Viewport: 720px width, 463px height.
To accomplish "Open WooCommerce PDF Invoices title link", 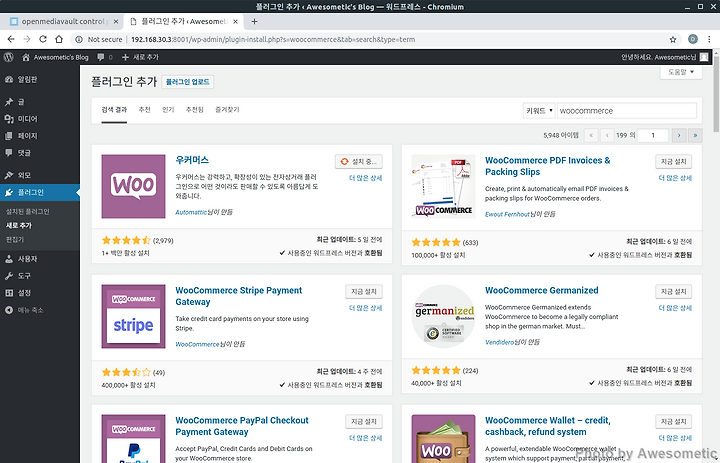I will (548, 166).
